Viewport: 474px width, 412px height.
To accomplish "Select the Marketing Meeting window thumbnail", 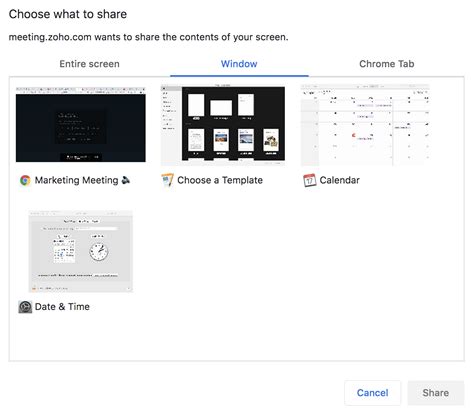I will click(81, 124).
